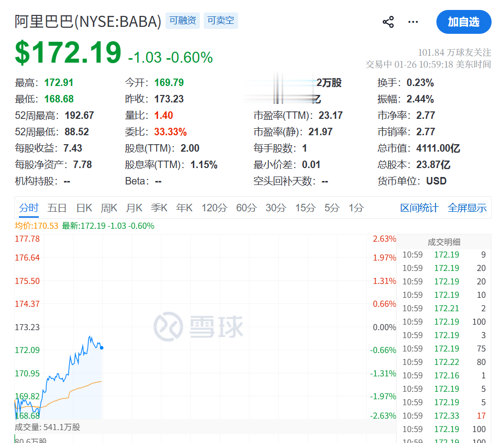Click the share icon
The height and width of the screenshot is (443, 504).
(x=388, y=22)
